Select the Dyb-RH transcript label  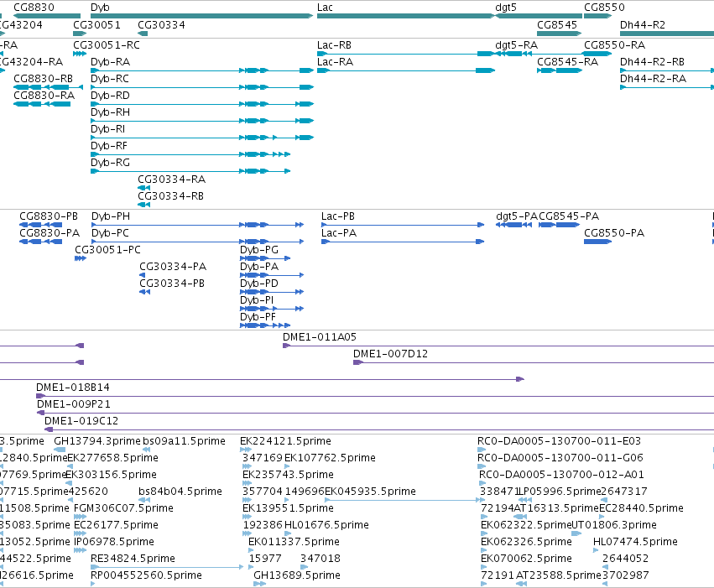tap(110, 112)
